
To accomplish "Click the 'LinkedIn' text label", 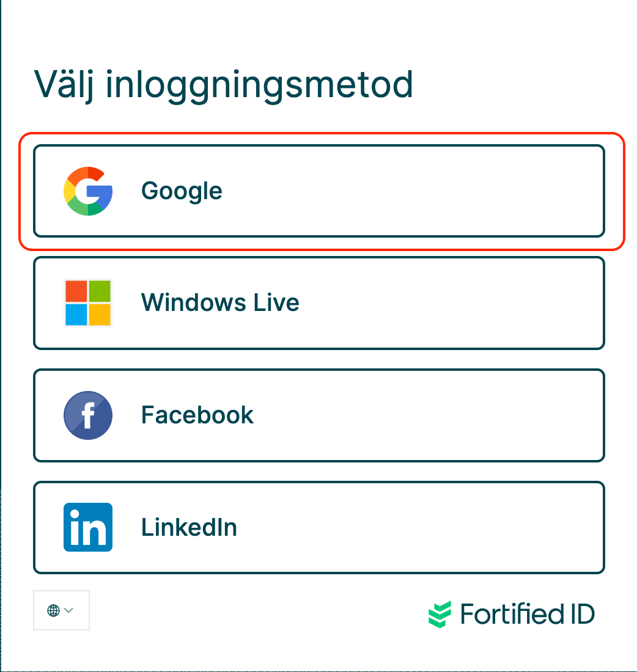I will pyautogui.click(x=189, y=527).
